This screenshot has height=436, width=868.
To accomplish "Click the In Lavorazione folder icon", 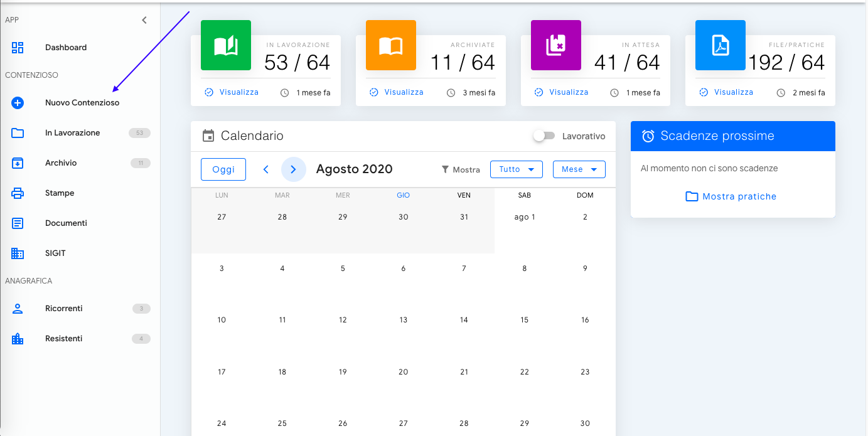I will pyautogui.click(x=18, y=133).
